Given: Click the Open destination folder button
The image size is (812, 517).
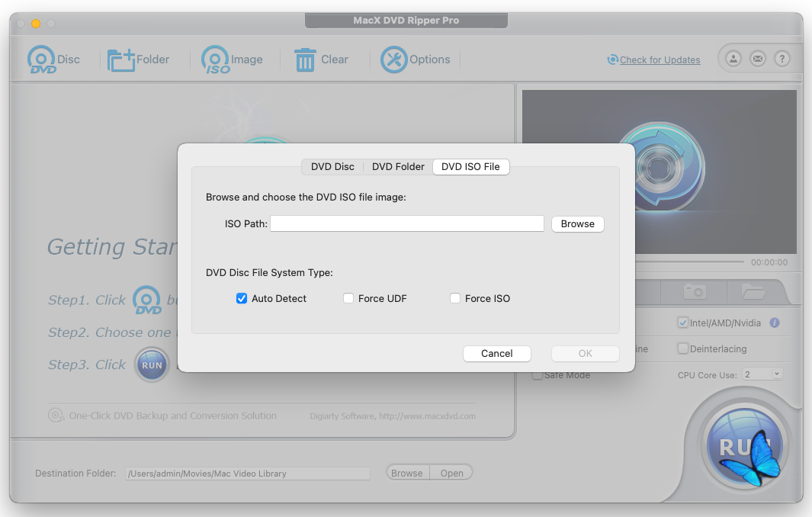Looking at the screenshot, I should click(451, 473).
